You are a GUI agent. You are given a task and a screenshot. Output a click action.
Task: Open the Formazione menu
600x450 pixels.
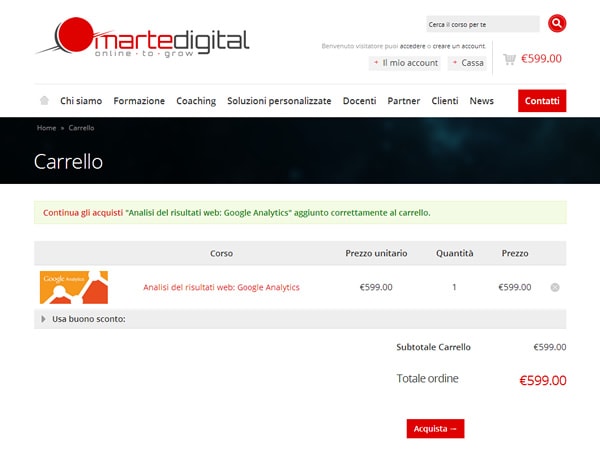(139, 101)
